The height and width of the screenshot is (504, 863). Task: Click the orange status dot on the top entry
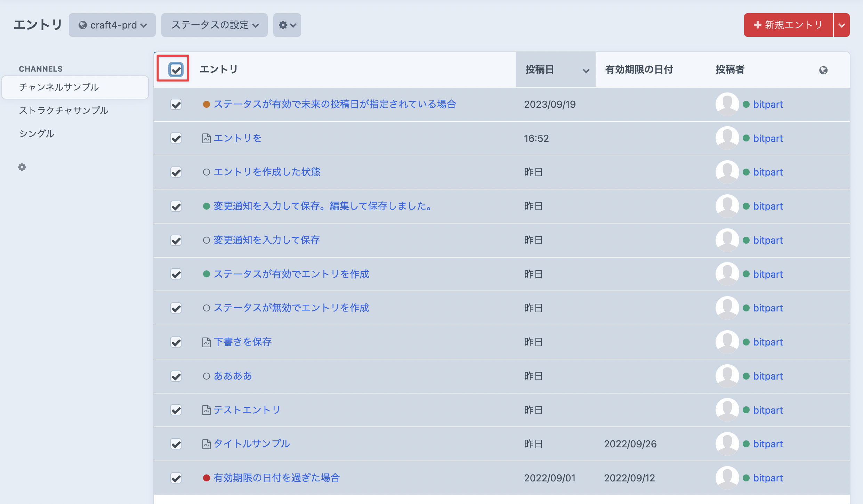point(207,104)
